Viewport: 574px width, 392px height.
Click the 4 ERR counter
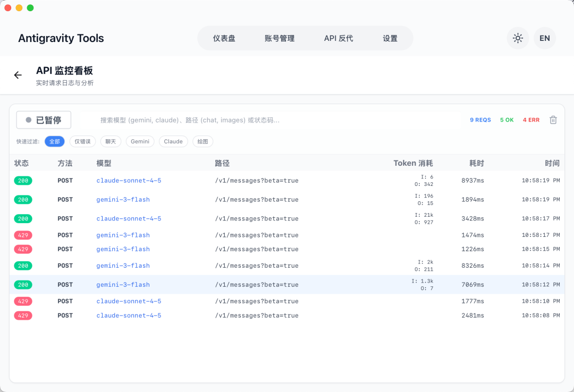point(531,120)
